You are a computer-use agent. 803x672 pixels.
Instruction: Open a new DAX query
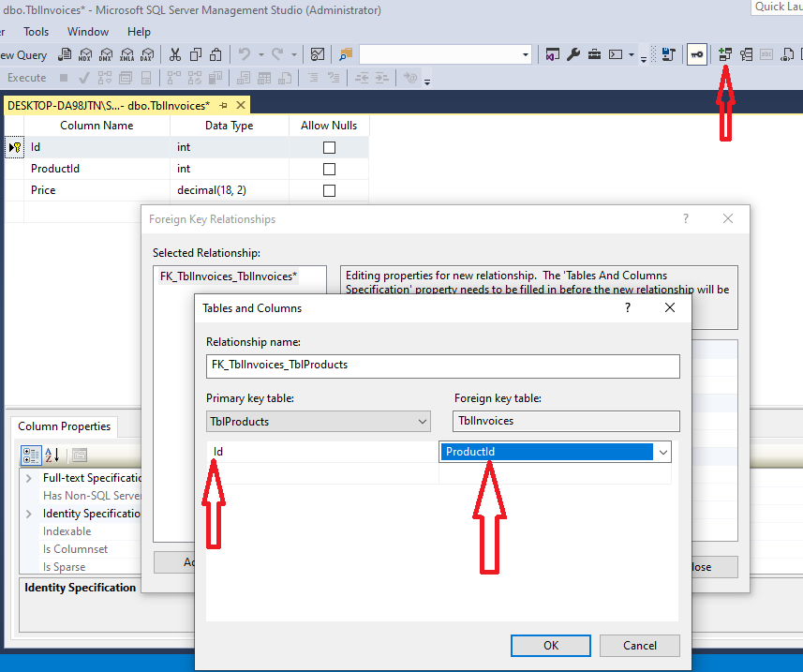147,54
